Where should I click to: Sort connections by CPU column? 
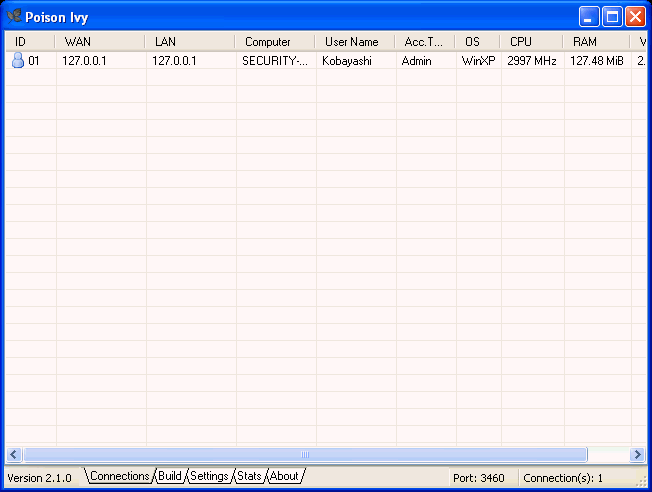pos(531,42)
